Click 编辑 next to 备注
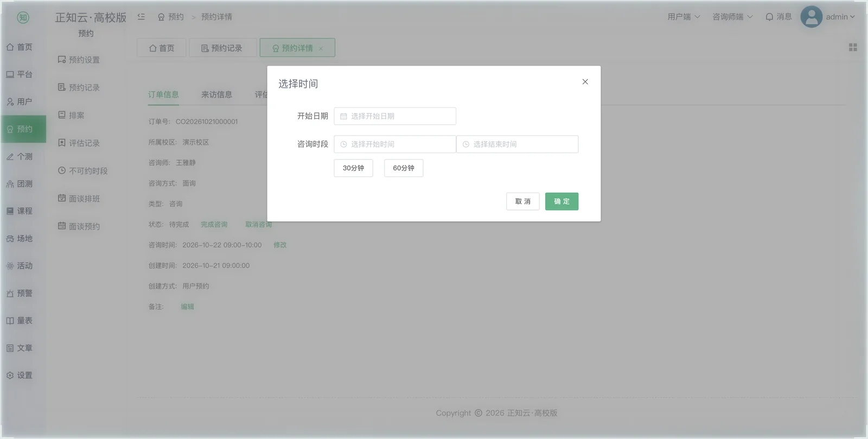868x439 pixels. (187, 307)
